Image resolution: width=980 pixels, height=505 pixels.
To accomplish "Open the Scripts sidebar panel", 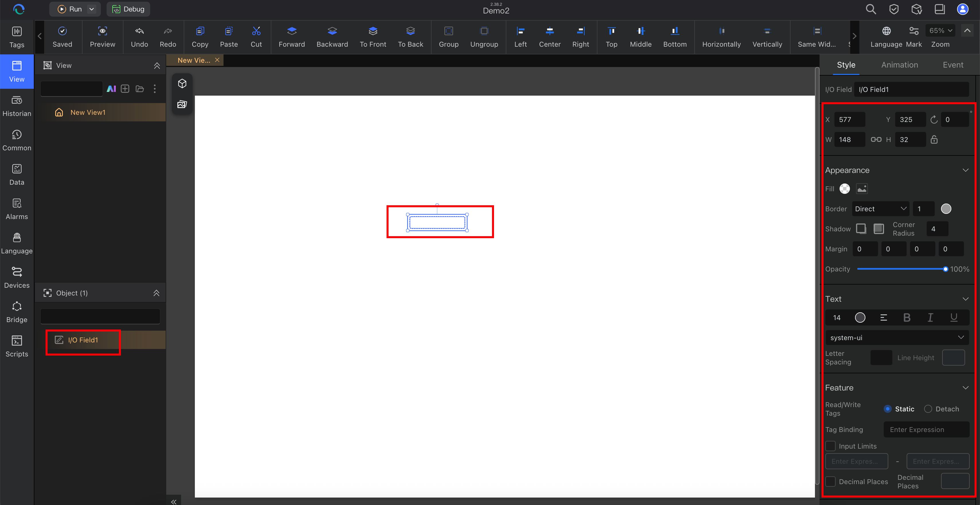I will [17, 346].
